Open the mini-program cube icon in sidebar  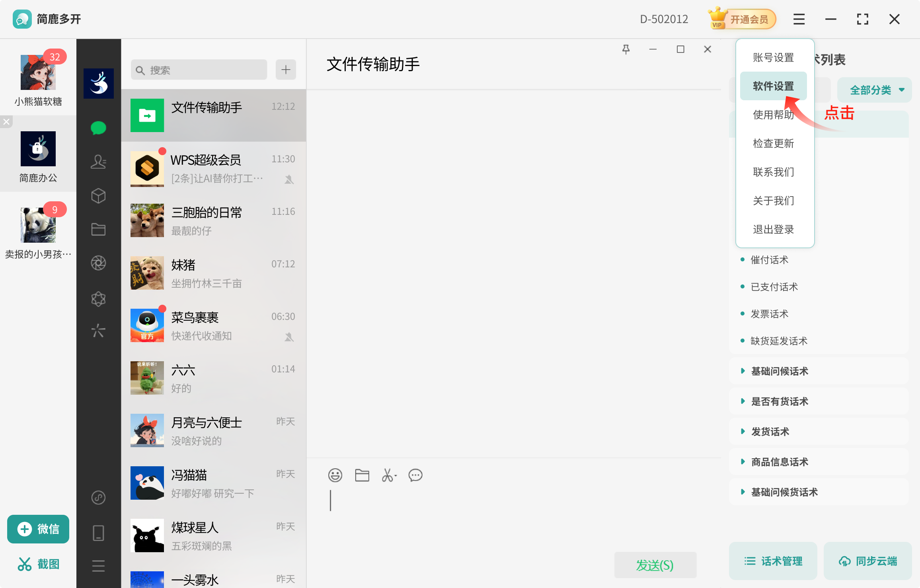pos(98,195)
